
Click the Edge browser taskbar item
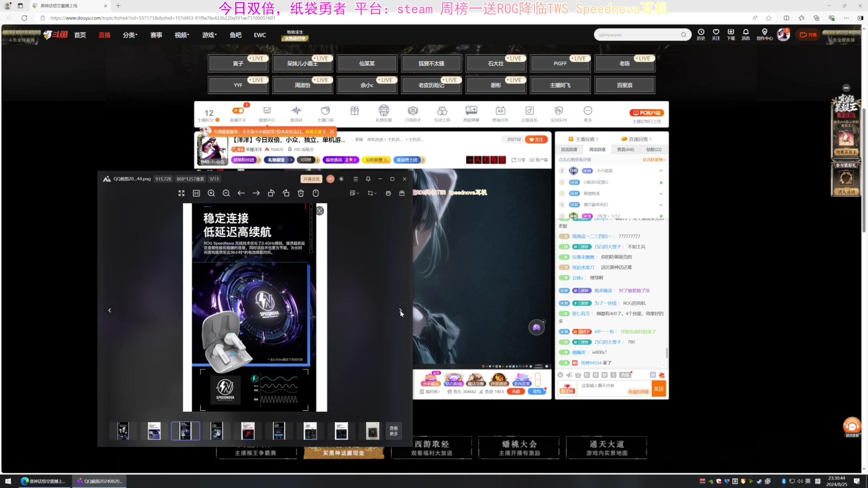(44, 481)
